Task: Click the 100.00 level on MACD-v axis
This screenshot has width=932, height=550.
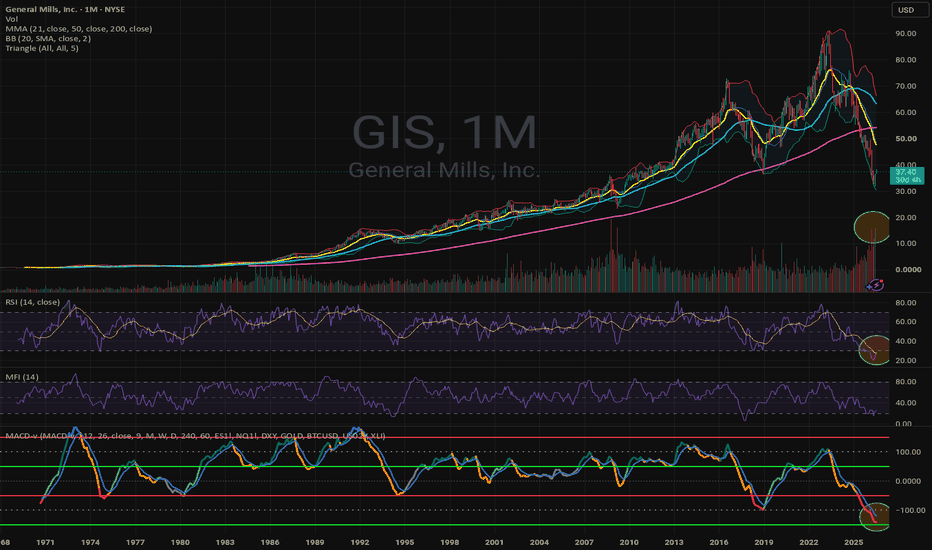Action: (908, 452)
